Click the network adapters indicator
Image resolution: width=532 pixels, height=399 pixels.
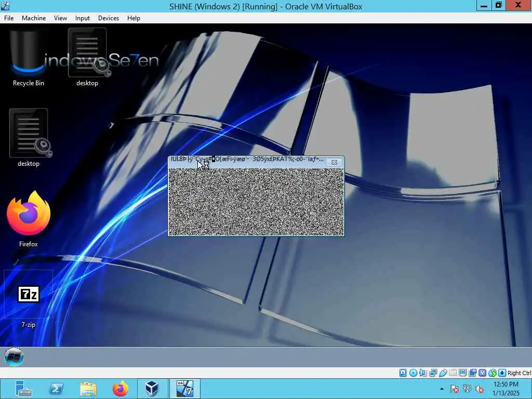pos(433,373)
